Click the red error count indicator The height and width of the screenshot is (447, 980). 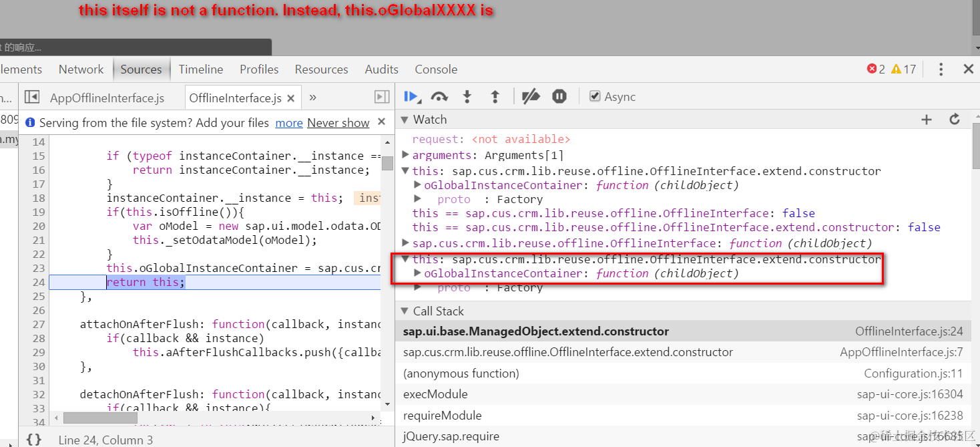876,69
